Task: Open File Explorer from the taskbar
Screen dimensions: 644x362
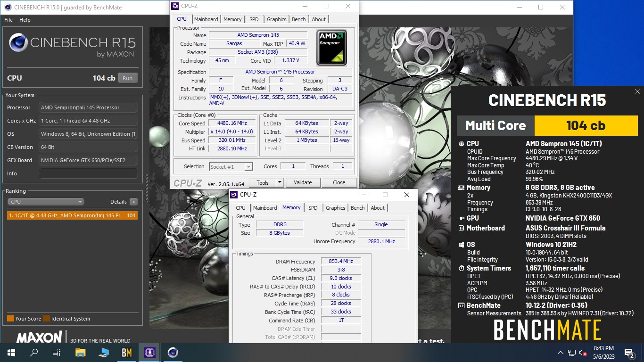Action: (x=81, y=353)
